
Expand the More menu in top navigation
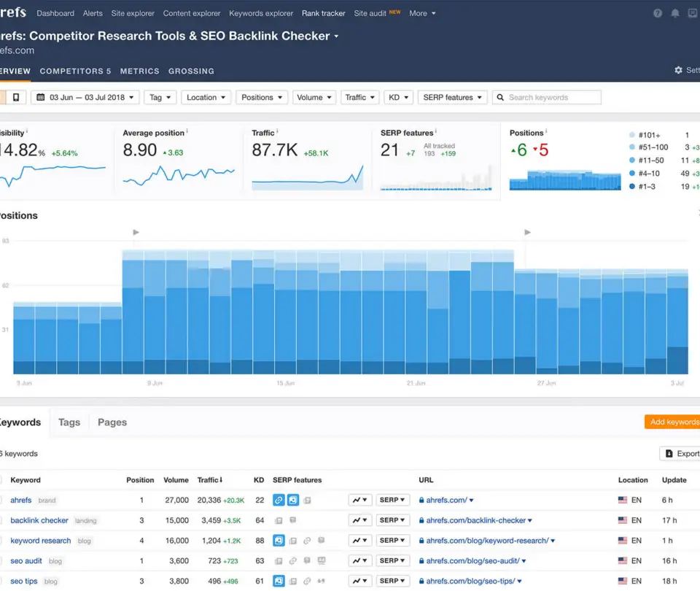[422, 13]
